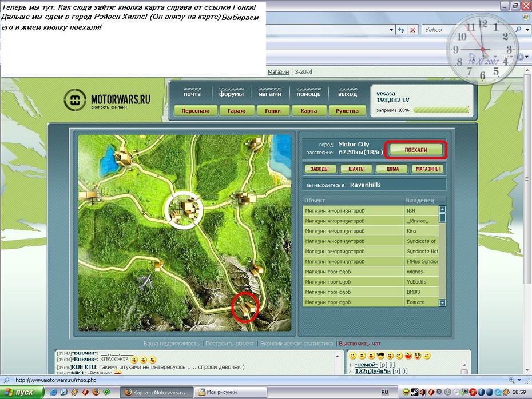Open the почта menu item
Image resolution: width=532 pixels, height=399 pixels.
point(192,94)
